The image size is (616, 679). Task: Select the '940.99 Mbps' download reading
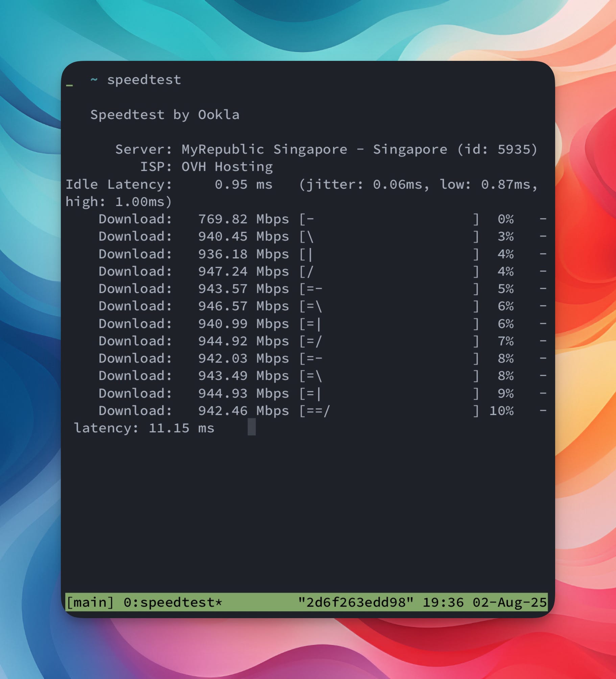(x=243, y=324)
